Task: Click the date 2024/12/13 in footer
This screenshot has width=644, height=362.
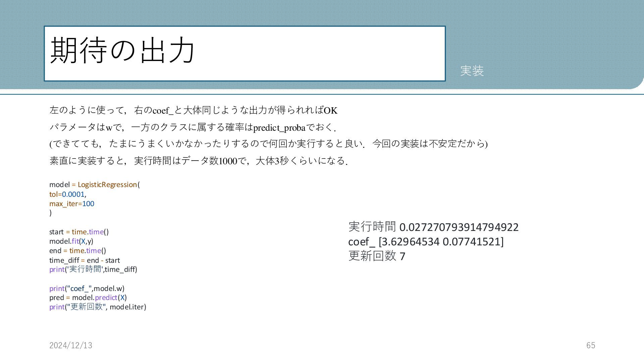Action: [71, 346]
